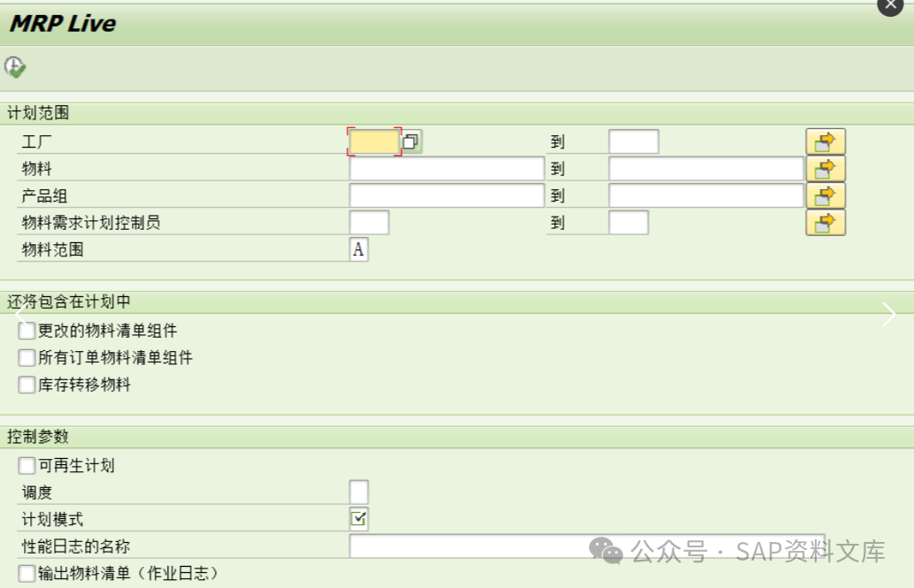This screenshot has width=914, height=588.
Task: Enable 库存转移物料 option
Action: click(27, 385)
